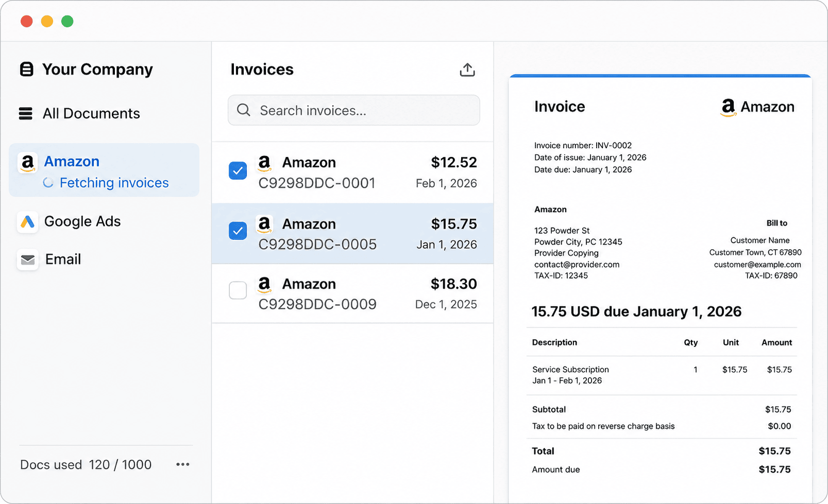
Task: Click the Email envelope icon
Action: pyautogui.click(x=28, y=260)
